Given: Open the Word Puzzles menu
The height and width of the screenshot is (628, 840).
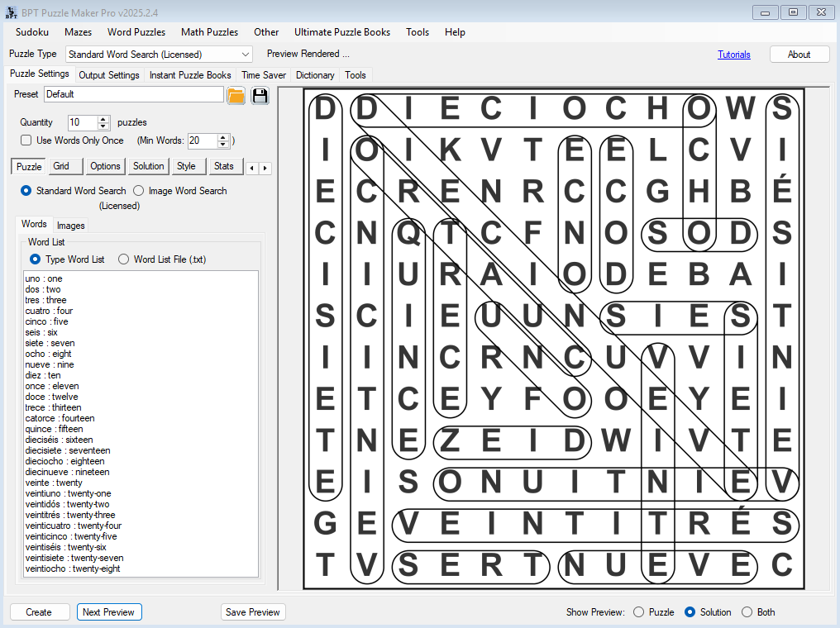Looking at the screenshot, I should (x=136, y=32).
